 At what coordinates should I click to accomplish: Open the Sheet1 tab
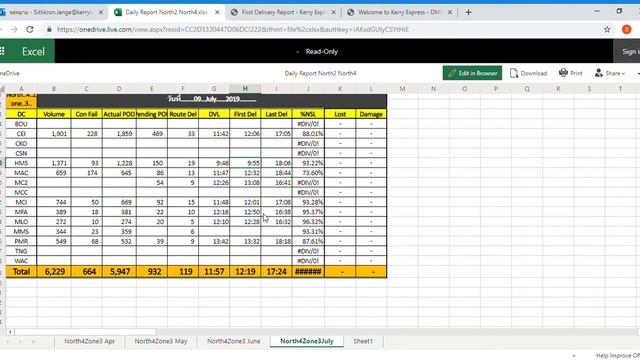pyautogui.click(x=363, y=341)
